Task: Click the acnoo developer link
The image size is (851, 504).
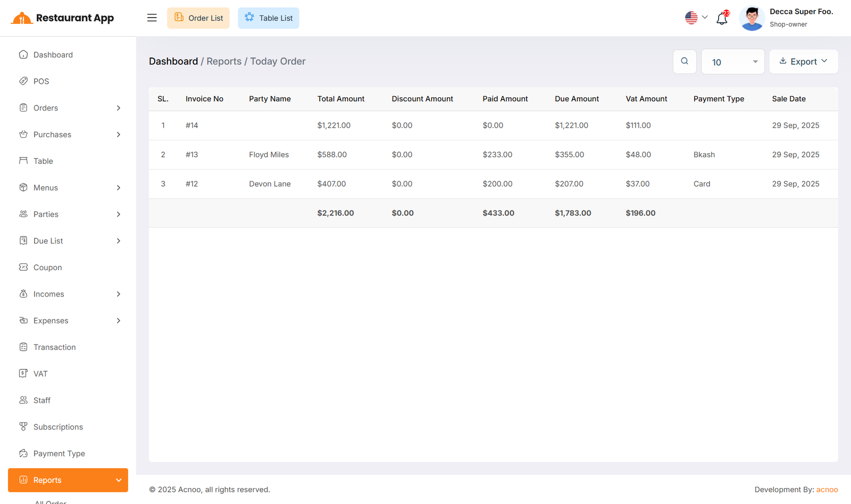Action: [827, 490]
